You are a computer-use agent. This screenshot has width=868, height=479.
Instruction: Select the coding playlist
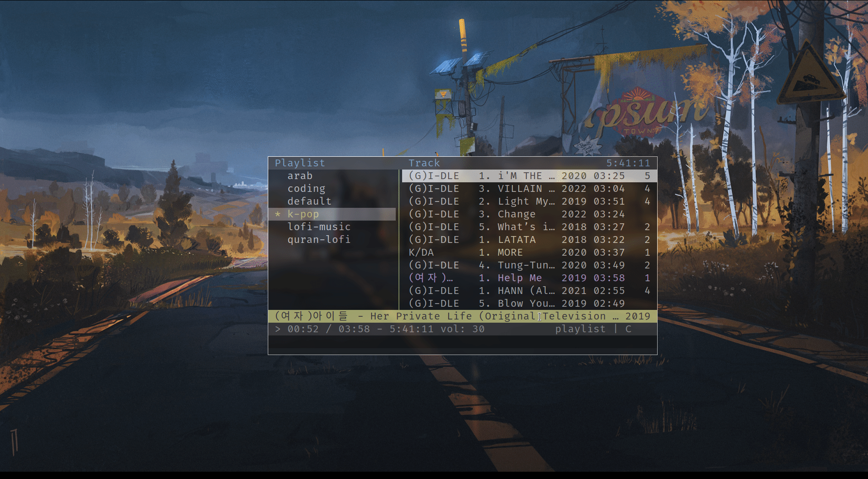point(306,189)
